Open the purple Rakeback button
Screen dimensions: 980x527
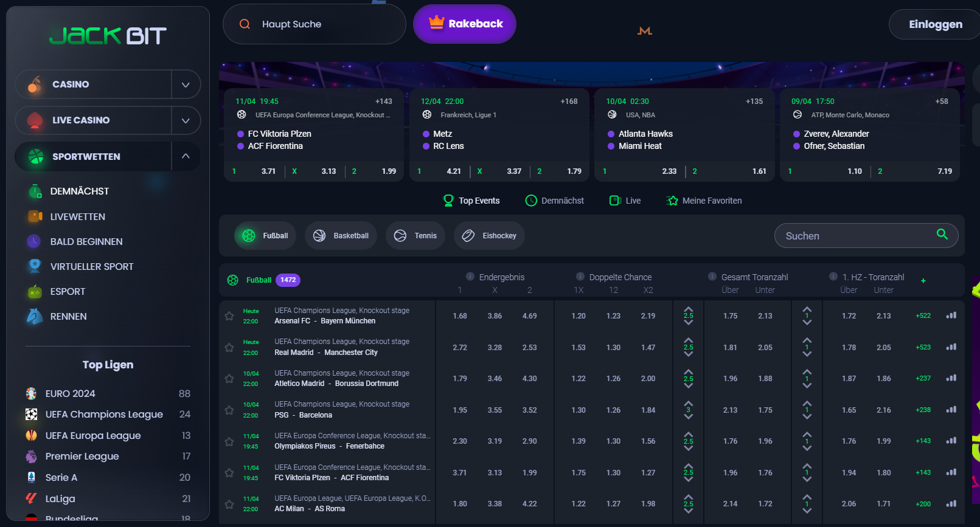point(465,24)
